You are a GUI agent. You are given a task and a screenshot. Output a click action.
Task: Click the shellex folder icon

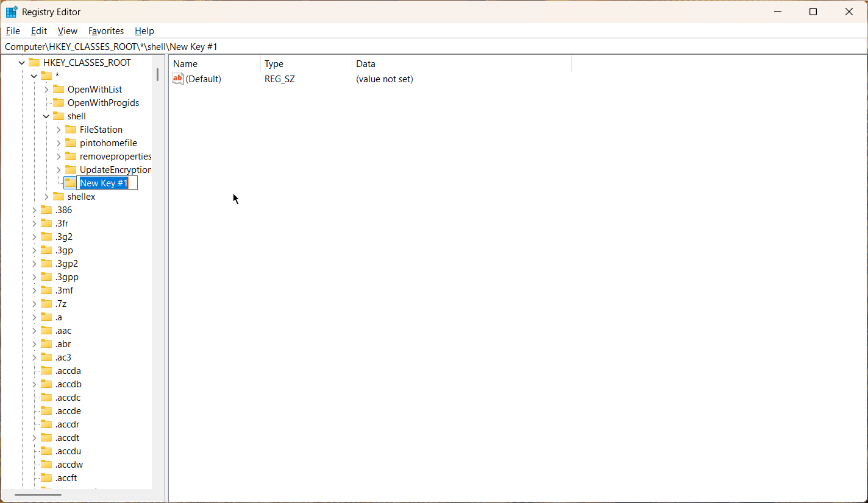coord(59,196)
